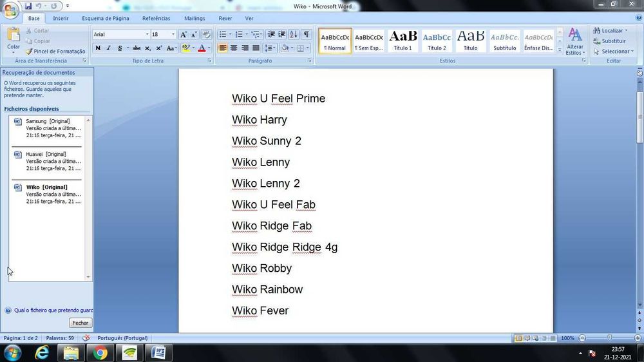Image resolution: width=644 pixels, height=362 pixels.
Task: Open numbering list dropdown arrow
Action: [x=247, y=35]
